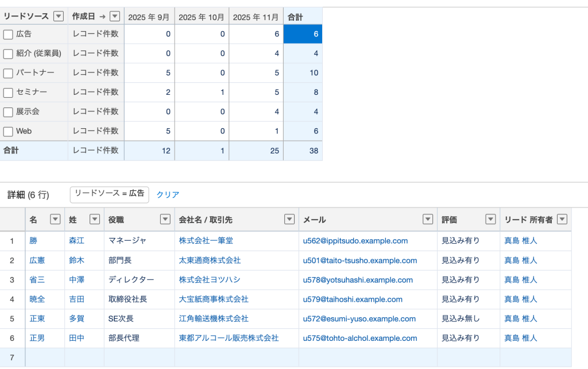Click the 合計 cell showing 38

[303, 151]
